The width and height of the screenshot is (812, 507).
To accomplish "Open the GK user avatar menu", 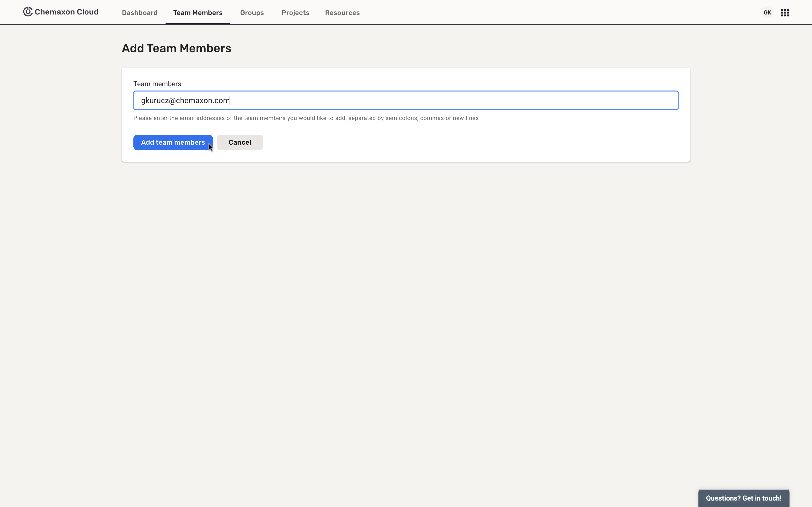I will pos(767,13).
